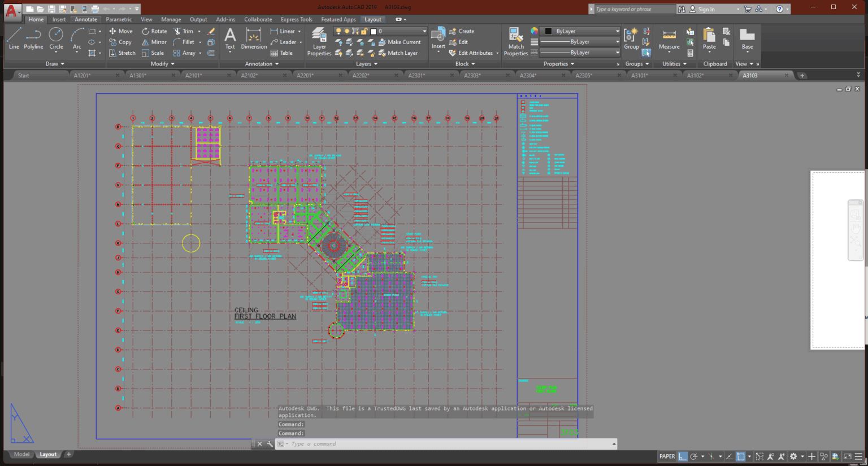Switch to the Annotate ribbon tab
868x466 pixels.
coord(85,19)
